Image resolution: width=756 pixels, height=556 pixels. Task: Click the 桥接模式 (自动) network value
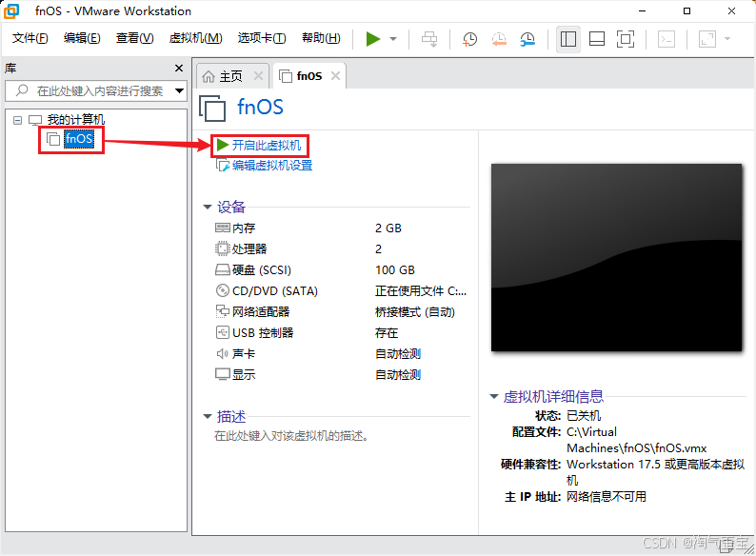pos(414,312)
